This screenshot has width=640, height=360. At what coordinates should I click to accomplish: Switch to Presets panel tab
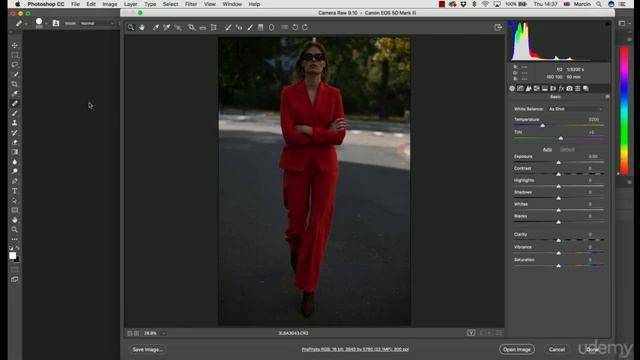(578, 88)
